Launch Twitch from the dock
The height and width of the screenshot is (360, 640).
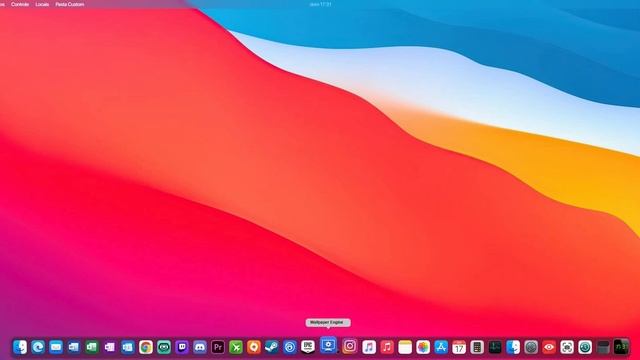pyautogui.click(x=182, y=347)
